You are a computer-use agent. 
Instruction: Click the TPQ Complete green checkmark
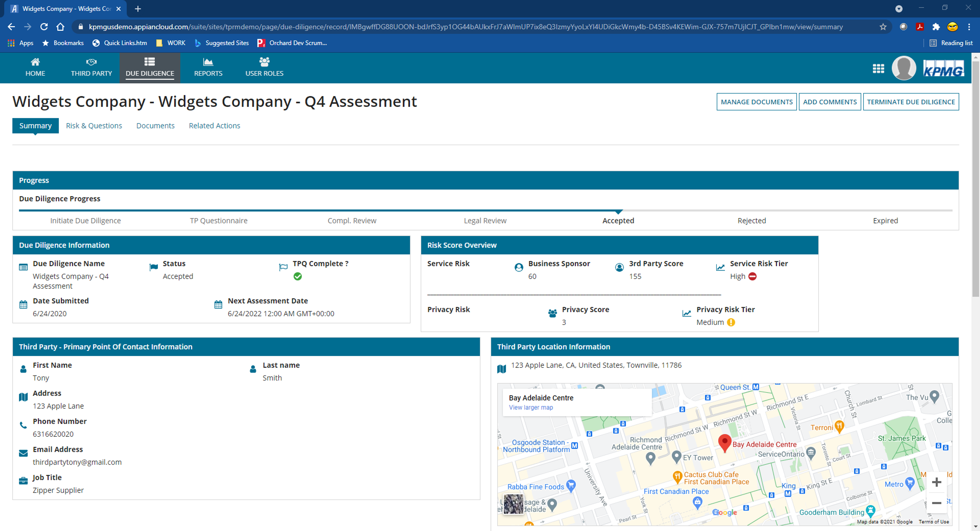click(298, 277)
